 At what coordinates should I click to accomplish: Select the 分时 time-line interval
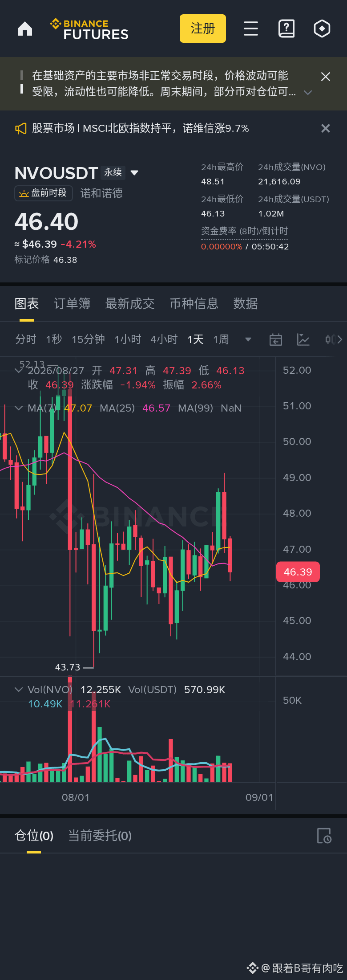pos(25,339)
